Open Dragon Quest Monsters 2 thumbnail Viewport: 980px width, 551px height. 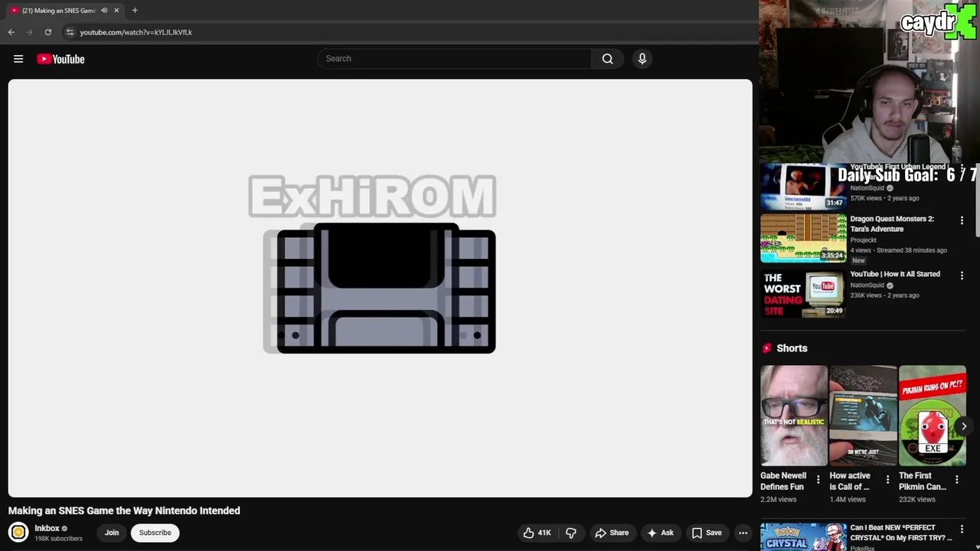point(803,238)
